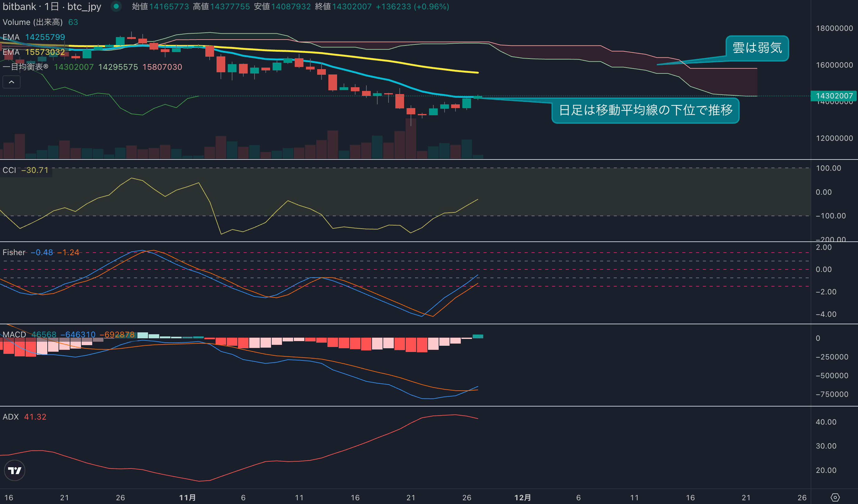This screenshot has width=858, height=504.
Task: Click the Fisher indicator legend label
Action: pyautogui.click(x=14, y=253)
